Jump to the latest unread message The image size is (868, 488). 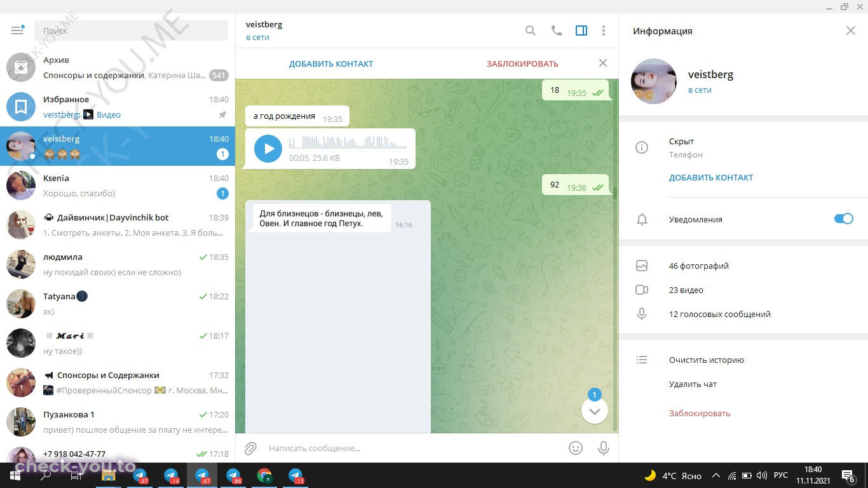pos(595,410)
